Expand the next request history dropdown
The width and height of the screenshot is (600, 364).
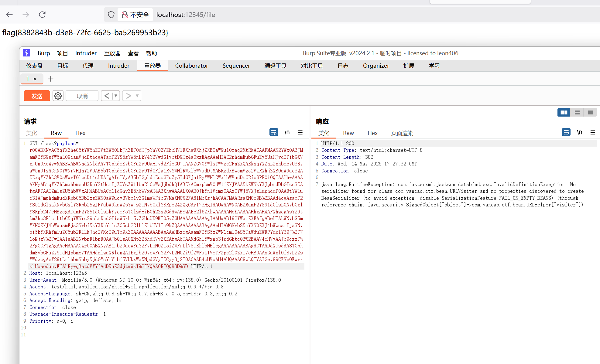137,96
